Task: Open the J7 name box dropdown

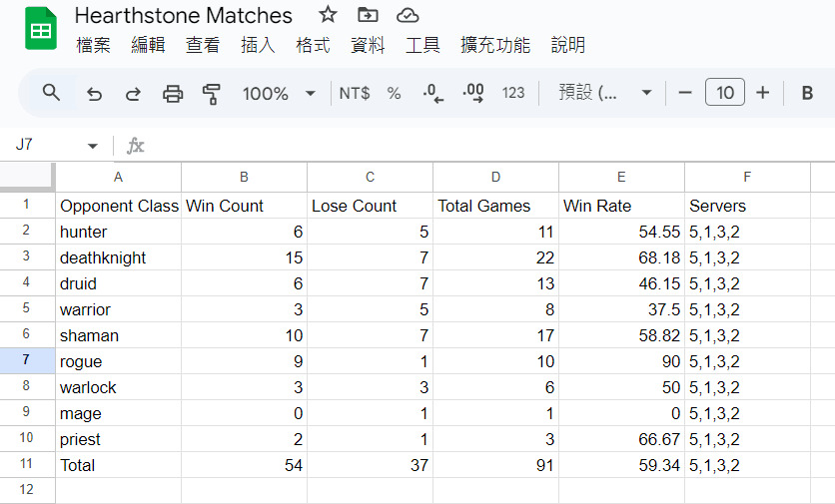Action: pos(93,146)
